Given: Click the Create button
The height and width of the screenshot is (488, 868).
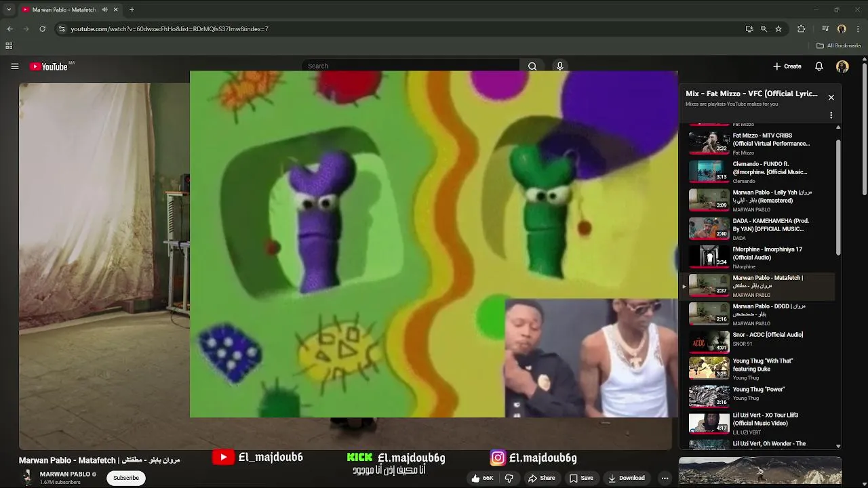Looking at the screenshot, I should click(787, 66).
